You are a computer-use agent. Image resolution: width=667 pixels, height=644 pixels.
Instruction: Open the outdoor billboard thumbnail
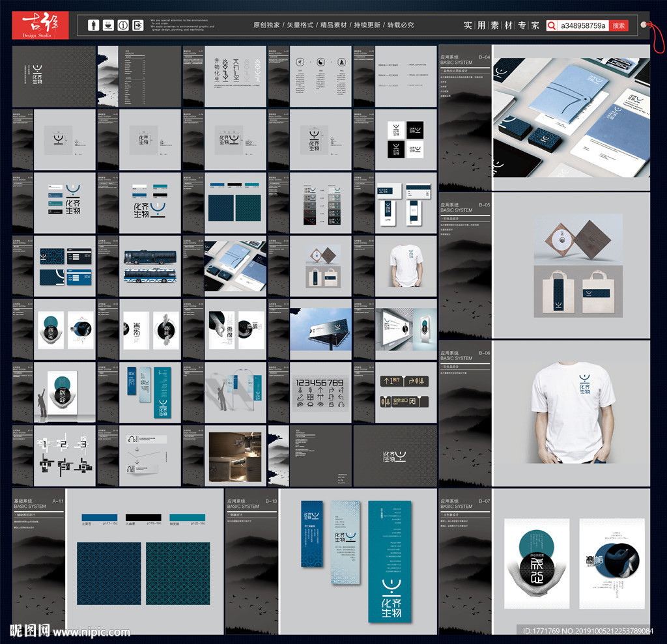click(322, 329)
